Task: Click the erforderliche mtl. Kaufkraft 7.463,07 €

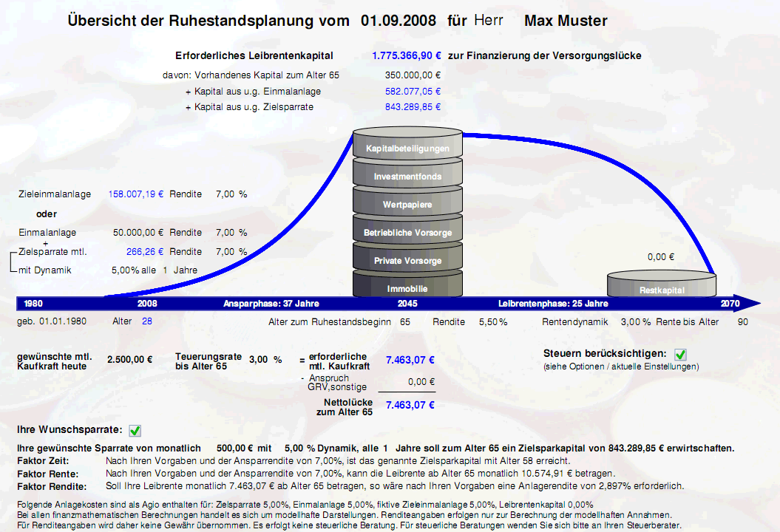Action: [x=410, y=360]
